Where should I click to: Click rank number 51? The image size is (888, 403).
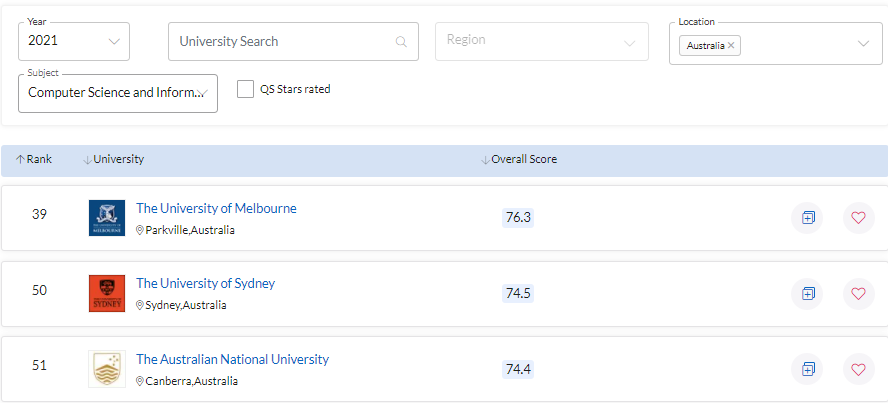(39, 366)
